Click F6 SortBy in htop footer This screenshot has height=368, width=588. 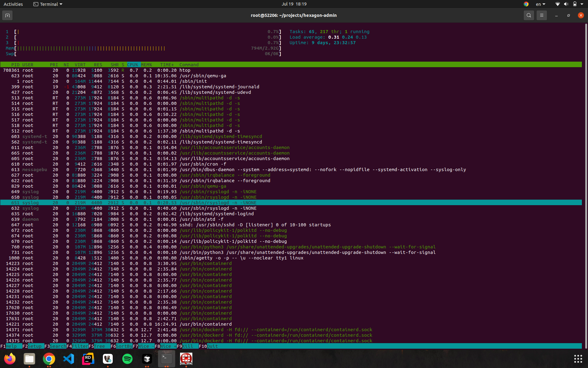(121, 346)
